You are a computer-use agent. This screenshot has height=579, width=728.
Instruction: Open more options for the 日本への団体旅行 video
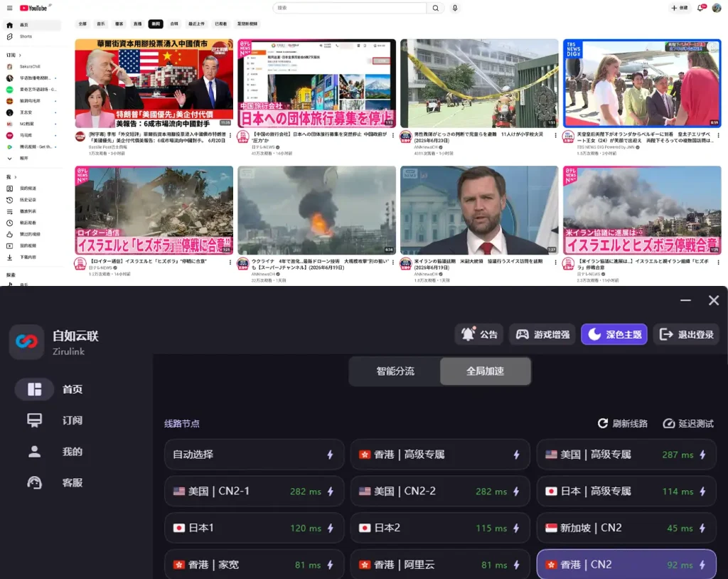(x=392, y=135)
